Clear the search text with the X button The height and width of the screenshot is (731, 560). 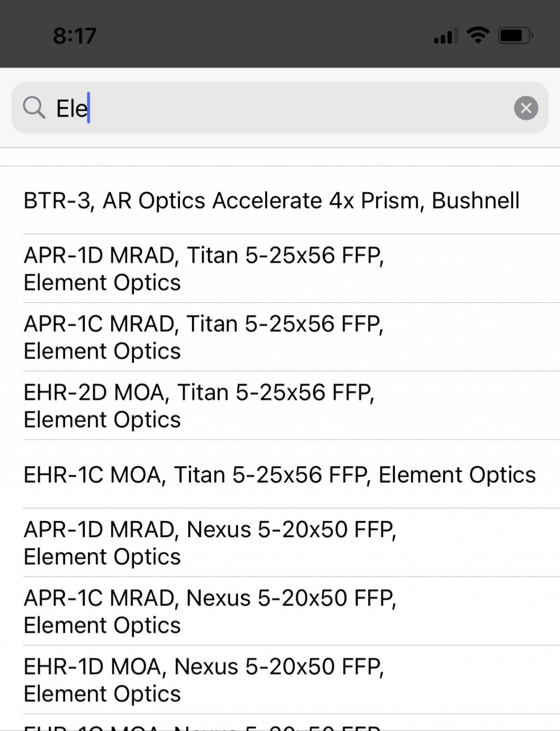(526, 108)
